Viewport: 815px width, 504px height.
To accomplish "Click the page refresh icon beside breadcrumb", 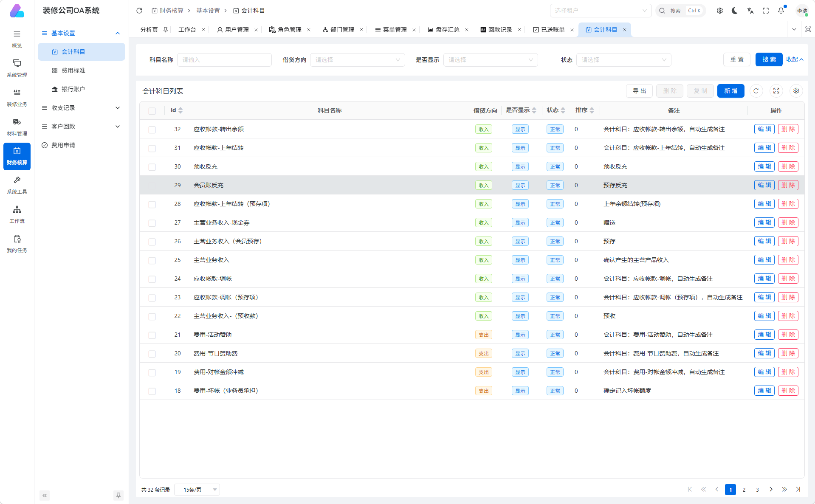I will (139, 11).
